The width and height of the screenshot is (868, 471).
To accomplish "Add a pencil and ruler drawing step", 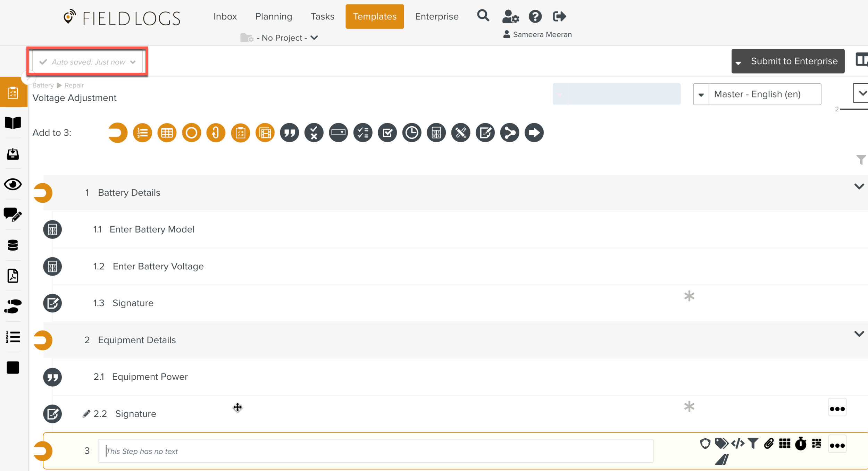I will point(461,133).
